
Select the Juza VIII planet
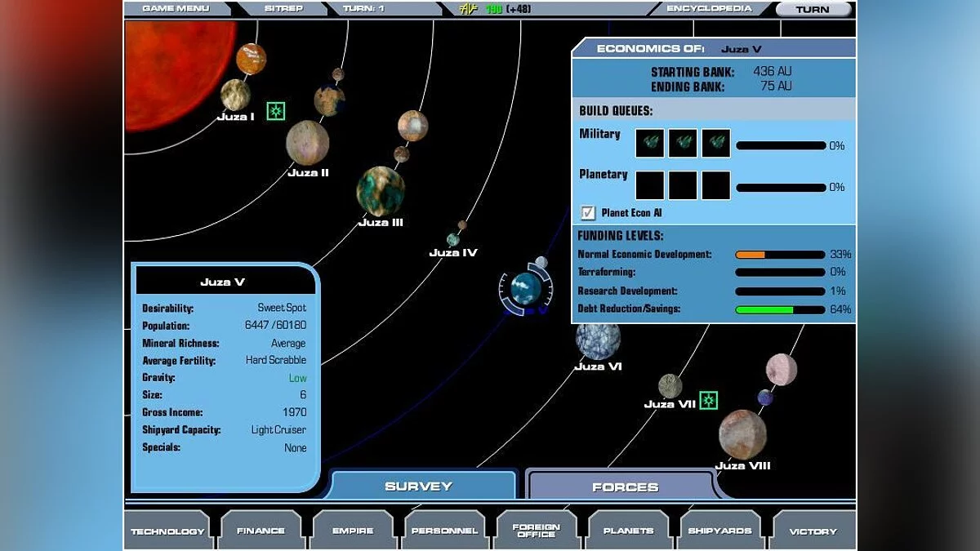[x=742, y=434]
